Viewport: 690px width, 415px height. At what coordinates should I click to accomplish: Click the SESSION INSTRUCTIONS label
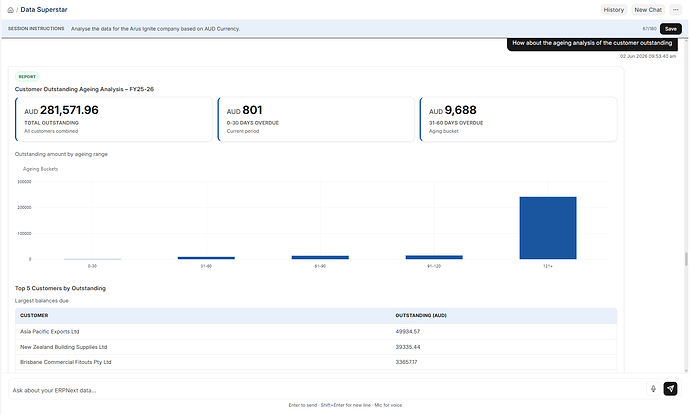tap(36, 29)
